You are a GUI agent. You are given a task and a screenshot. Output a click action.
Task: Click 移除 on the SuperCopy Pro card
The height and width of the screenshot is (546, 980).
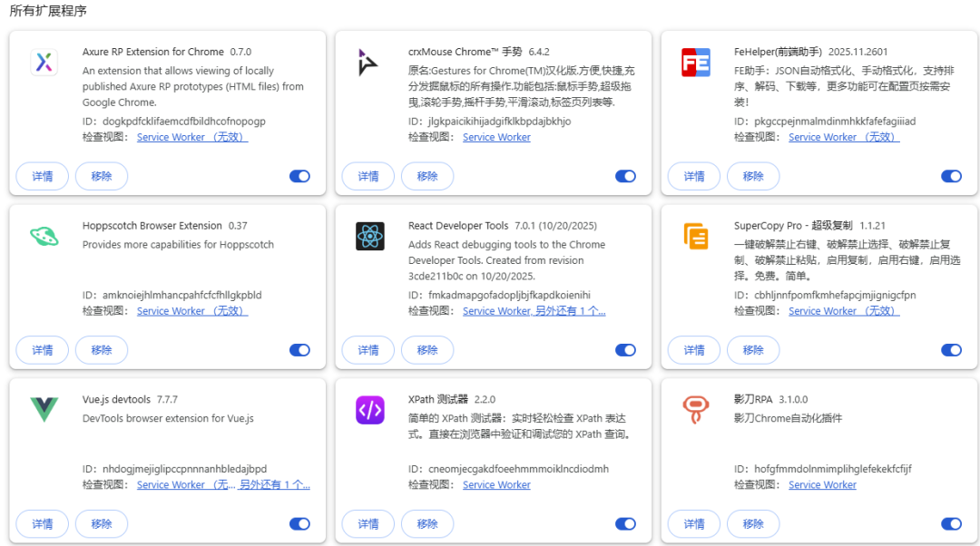[x=753, y=350]
